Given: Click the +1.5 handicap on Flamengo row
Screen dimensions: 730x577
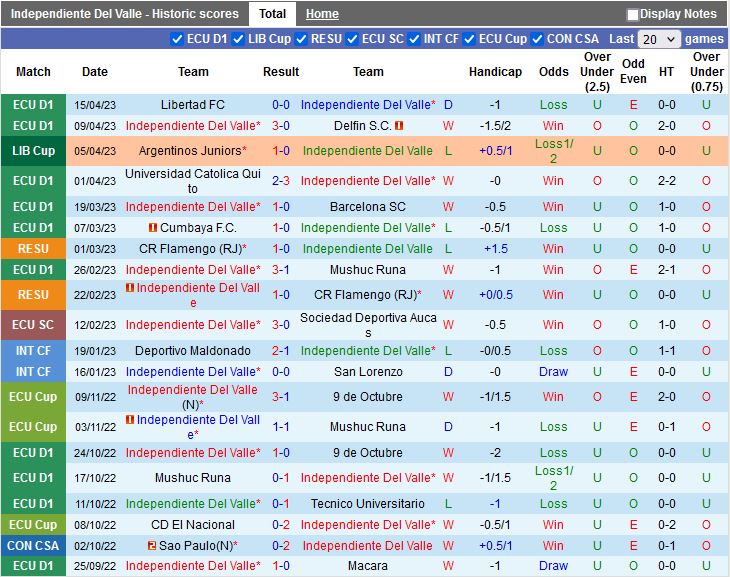Looking at the screenshot, I should (x=495, y=249).
